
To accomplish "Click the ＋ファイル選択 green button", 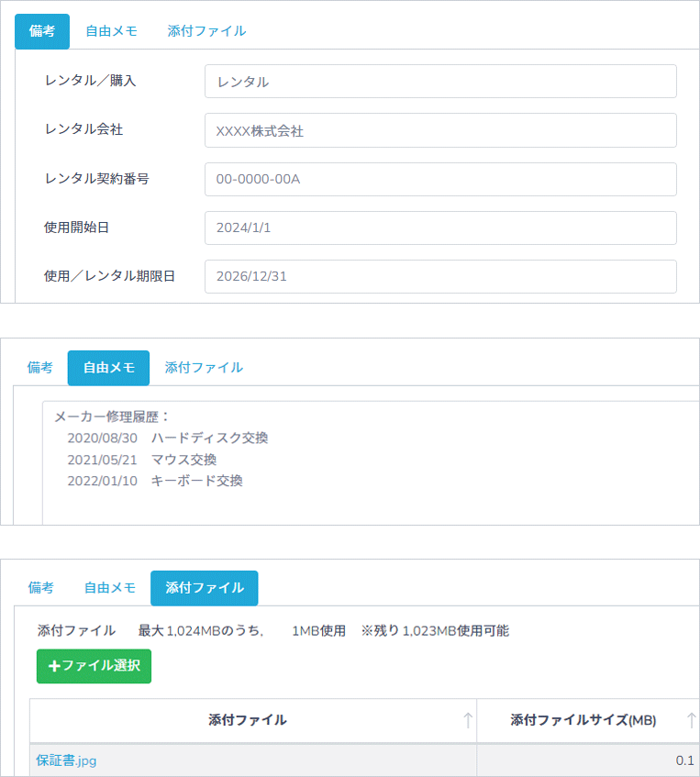I will click(x=94, y=666).
